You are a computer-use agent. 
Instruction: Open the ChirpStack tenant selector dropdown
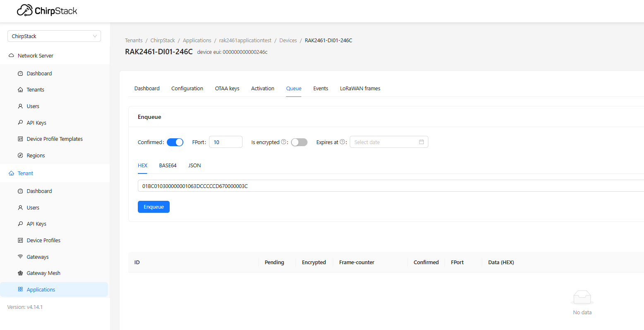coord(54,36)
